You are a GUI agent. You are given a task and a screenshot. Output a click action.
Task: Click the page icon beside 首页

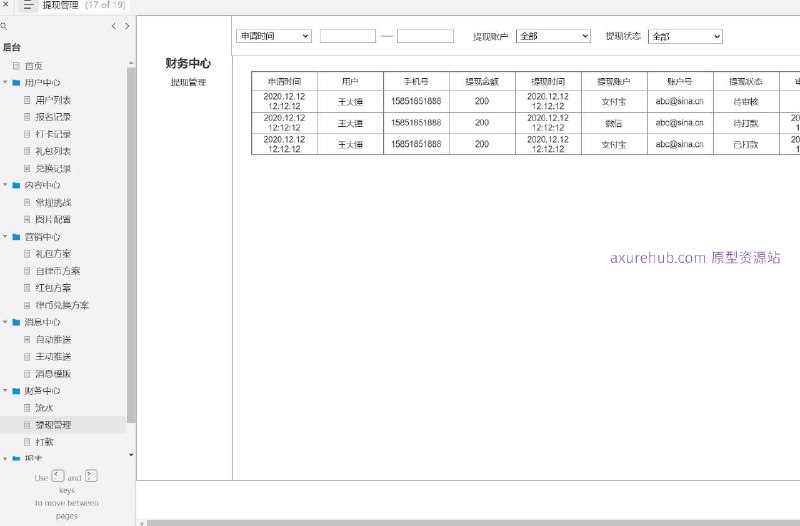click(x=16, y=66)
